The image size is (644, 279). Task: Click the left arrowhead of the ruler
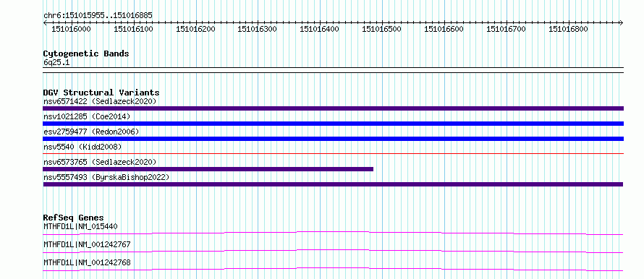[x=45, y=22]
